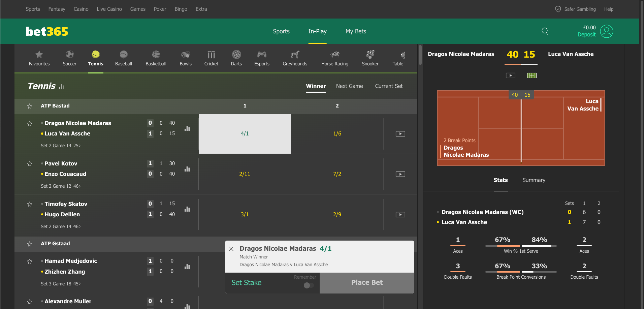Expand markets via Set 3 Game 18 45
The image size is (644, 309).
[x=61, y=284]
